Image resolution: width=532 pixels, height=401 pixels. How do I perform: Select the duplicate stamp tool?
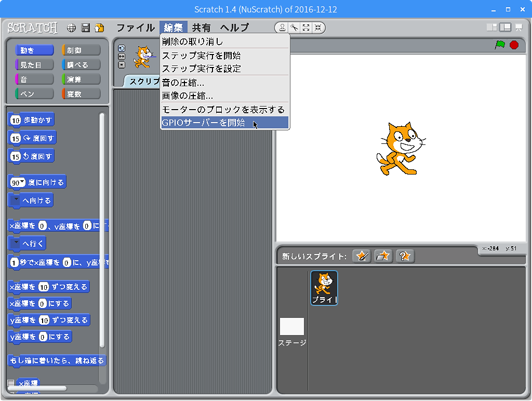282,28
